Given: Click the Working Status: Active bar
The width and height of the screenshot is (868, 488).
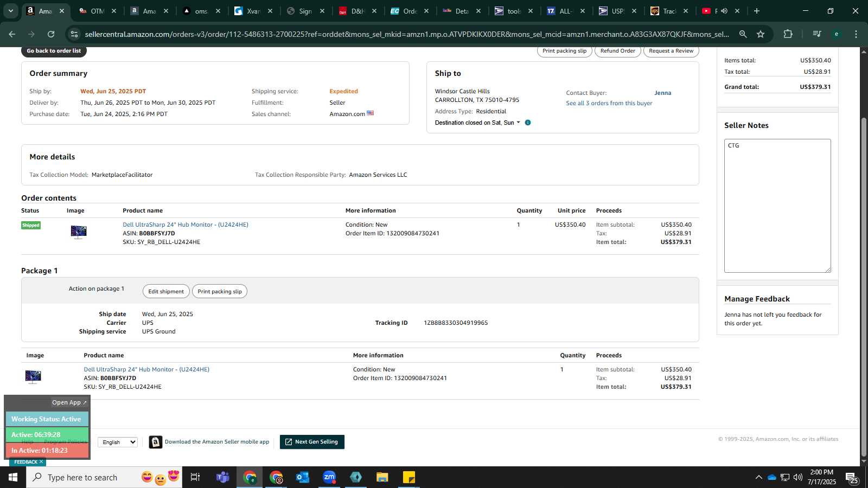Looking at the screenshot, I should tap(47, 419).
